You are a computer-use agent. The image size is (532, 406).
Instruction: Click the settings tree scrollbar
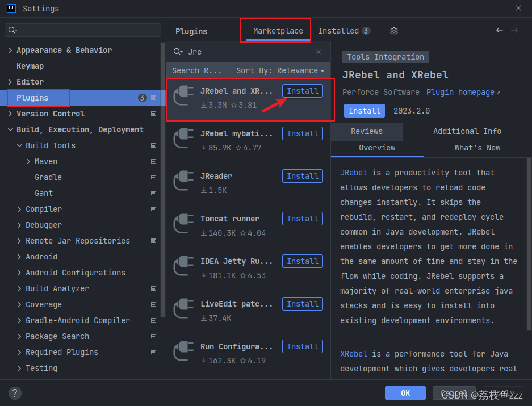(163, 180)
